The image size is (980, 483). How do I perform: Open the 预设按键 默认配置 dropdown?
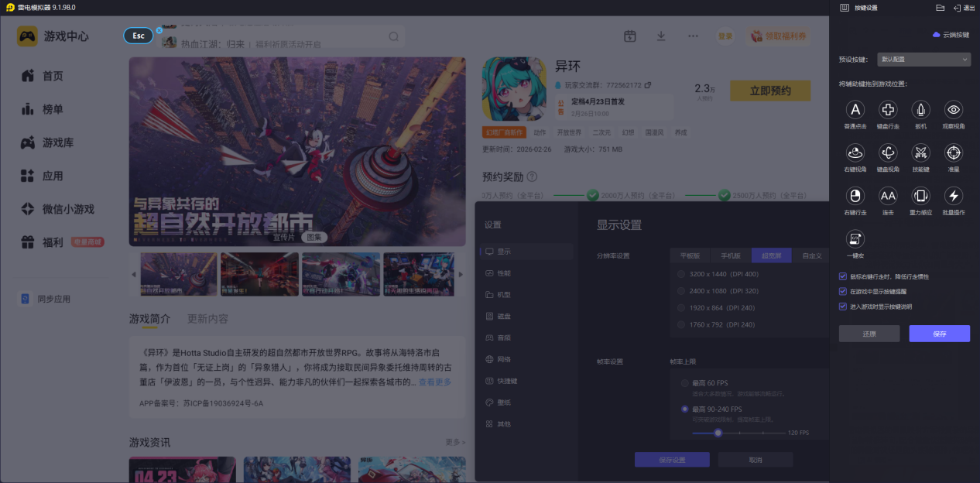[924, 59]
